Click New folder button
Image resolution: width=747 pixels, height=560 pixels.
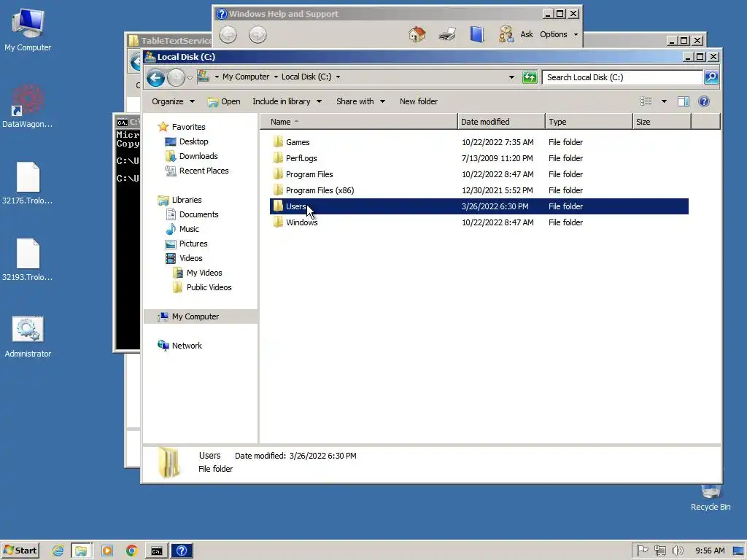click(418, 101)
